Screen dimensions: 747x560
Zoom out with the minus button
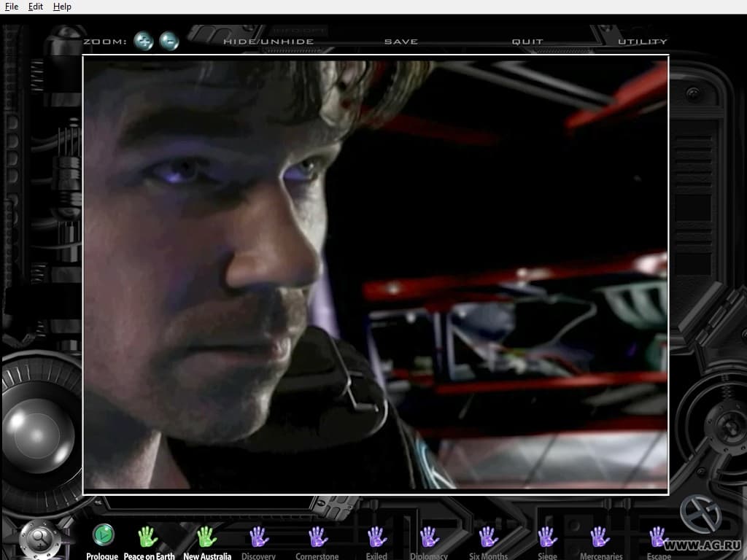tap(169, 41)
